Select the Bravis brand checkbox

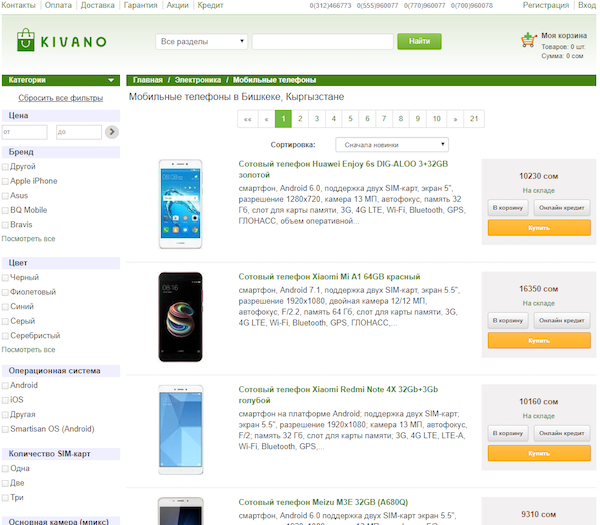[5, 225]
